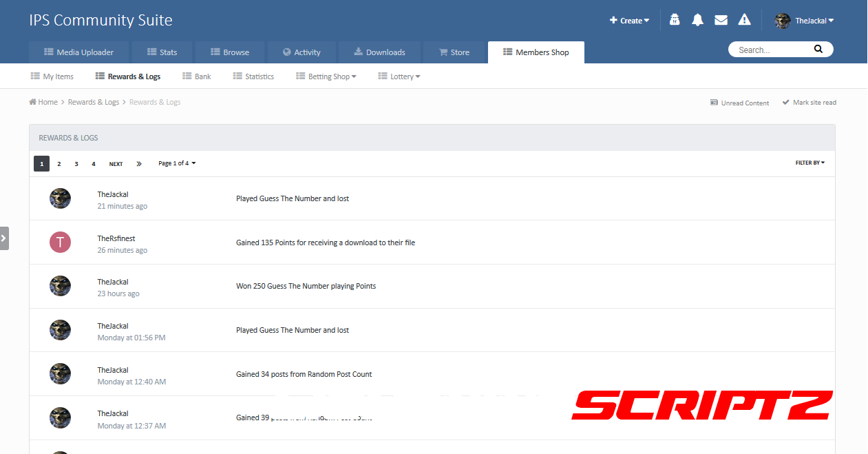Click the Home icon in breadcrumb

pos(33,102)
